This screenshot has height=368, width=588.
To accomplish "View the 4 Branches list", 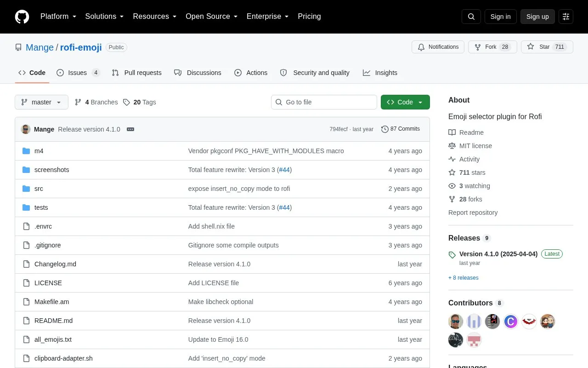I will point(96,102).
